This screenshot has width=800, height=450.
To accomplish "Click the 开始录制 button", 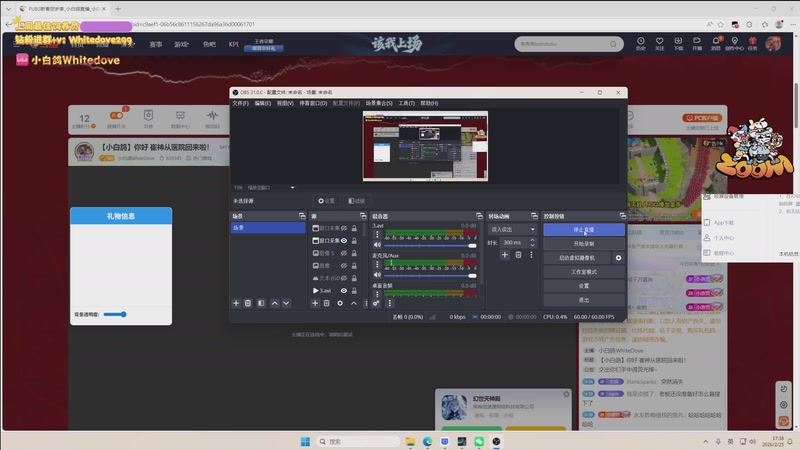I will 584,244.
